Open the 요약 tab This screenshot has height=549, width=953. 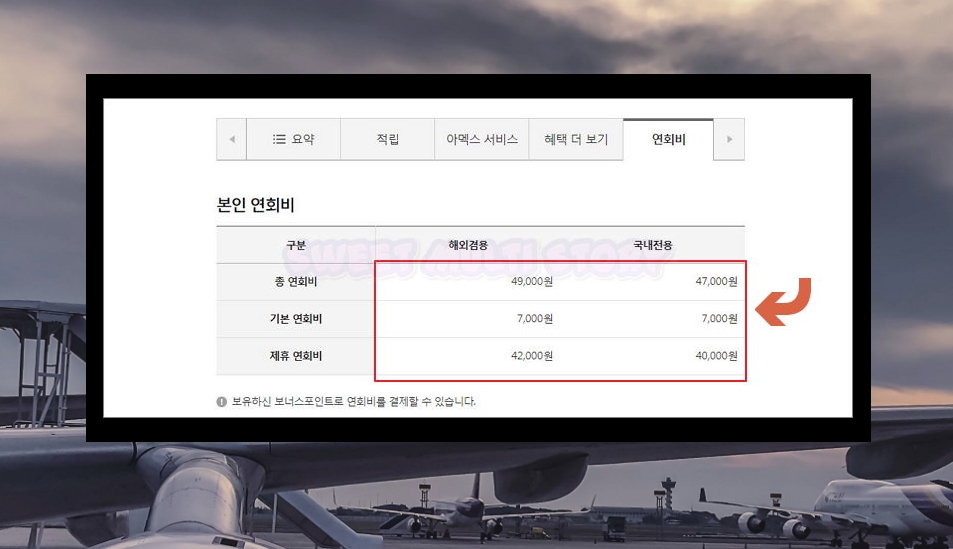(x=294, y=139)
